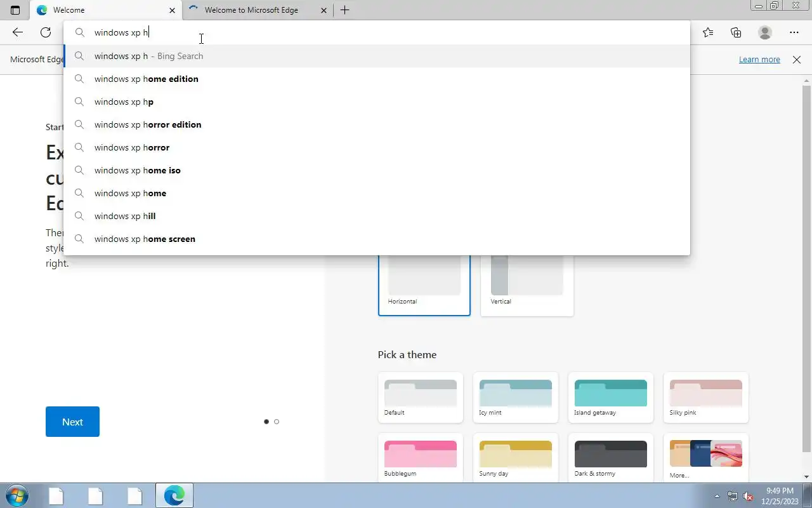Choose 'windows xp hp' suggestion

click(377, 102)
